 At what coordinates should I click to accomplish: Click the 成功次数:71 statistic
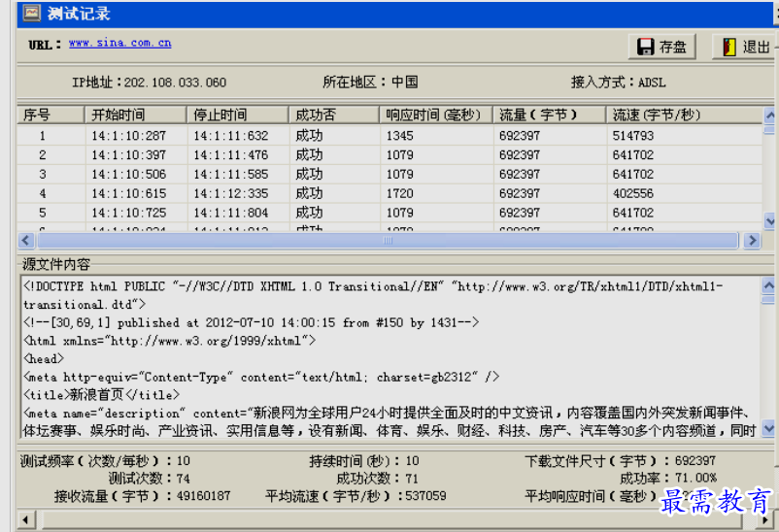pos(377,479)
